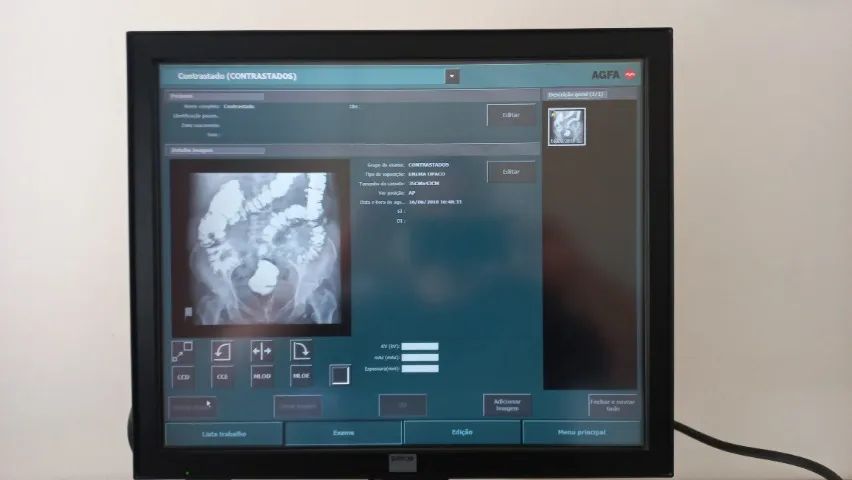This screenshot has width=852, height=480.
Task: Click the kV (kV) input field
Action: [420, 346]
